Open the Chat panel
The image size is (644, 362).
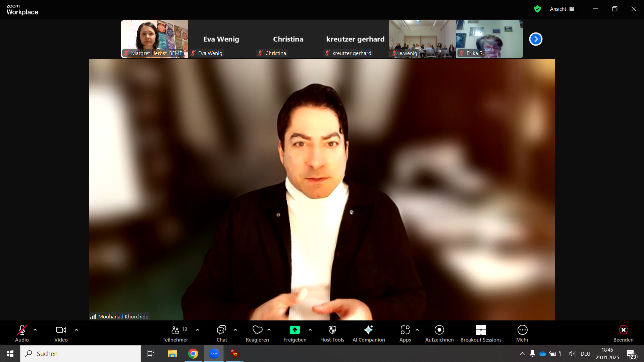[221, 334]
